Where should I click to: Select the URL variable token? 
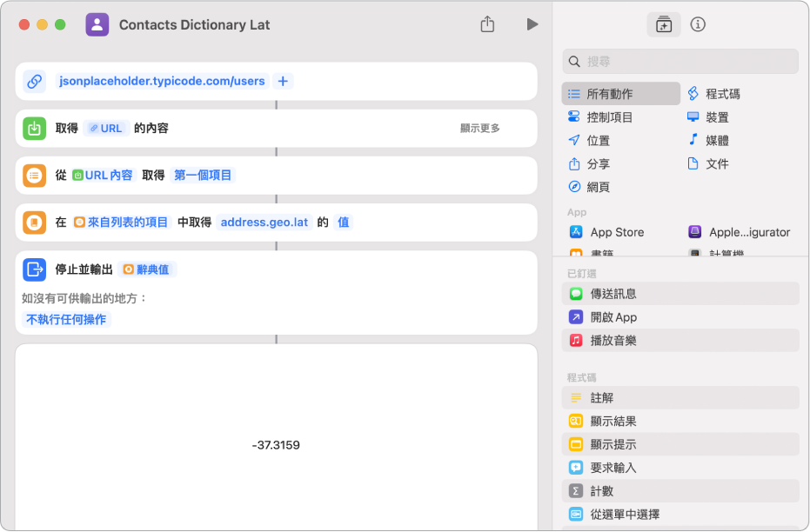click(106, 128)
